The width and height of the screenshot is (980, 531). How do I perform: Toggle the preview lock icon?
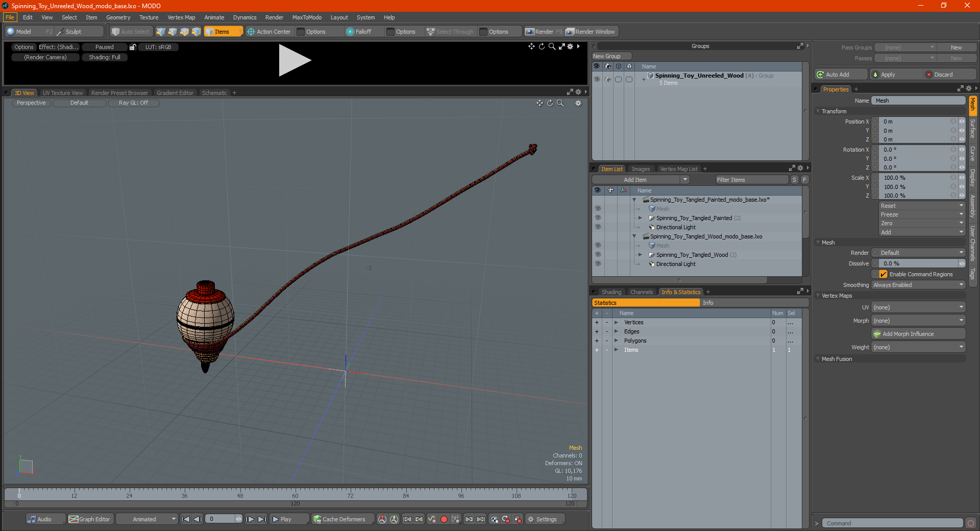[133, 47]
